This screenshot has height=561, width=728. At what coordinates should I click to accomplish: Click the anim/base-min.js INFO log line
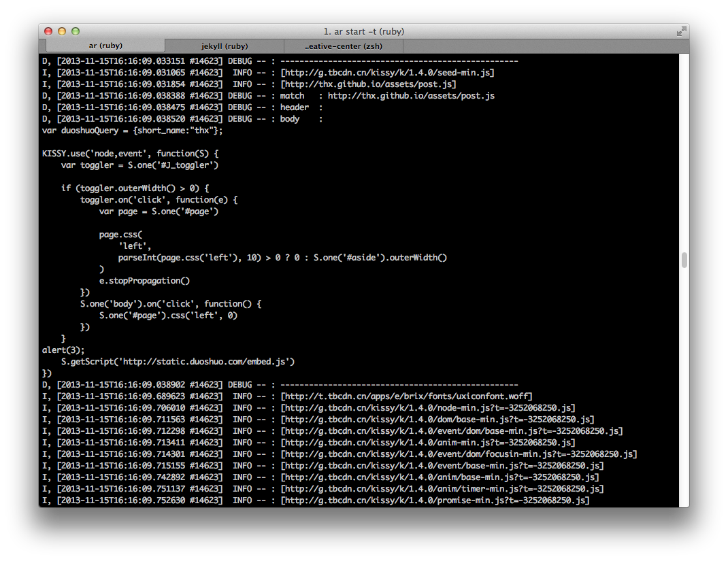(320, 477)
